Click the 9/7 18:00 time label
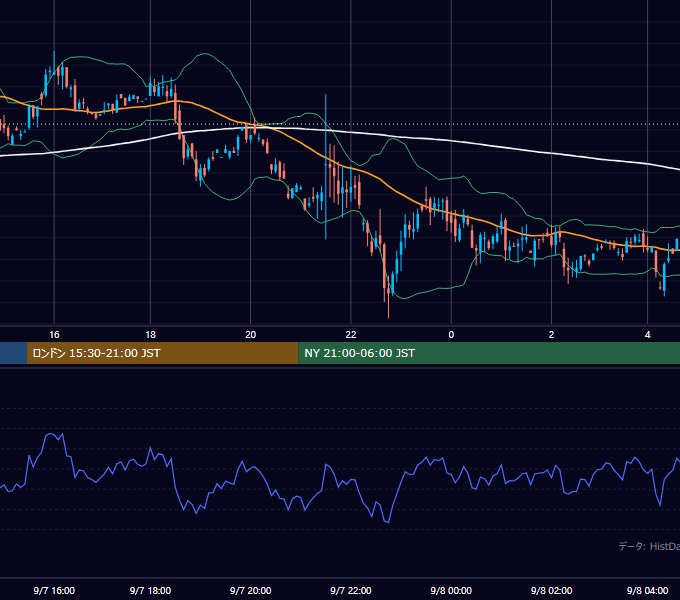This screenshot has height=600, width=680. [x=150, y=590]
